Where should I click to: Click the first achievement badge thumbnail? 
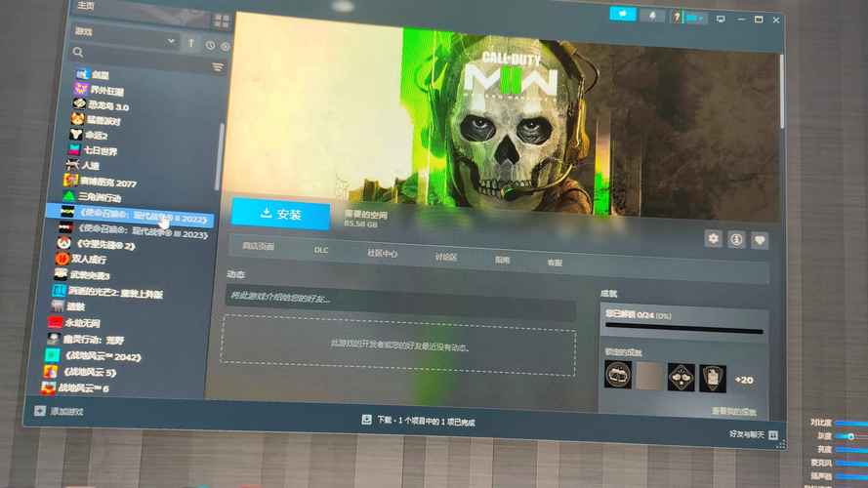pos(618,375)
